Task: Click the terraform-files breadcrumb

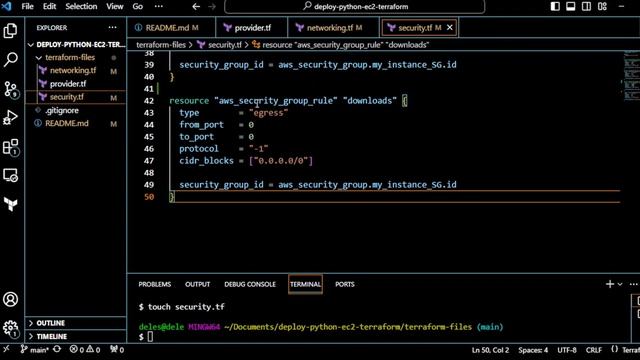Action: click(x=160, y=45)
